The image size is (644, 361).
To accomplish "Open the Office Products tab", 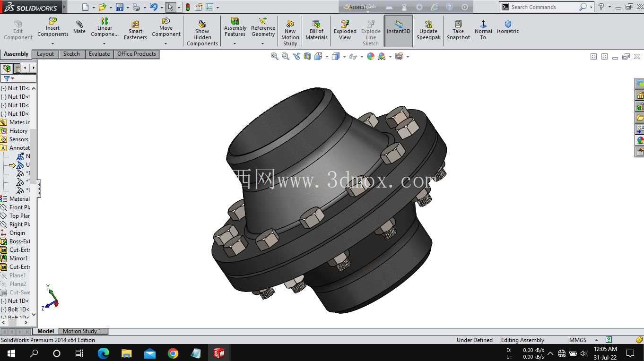I will [x=137, y=54].
